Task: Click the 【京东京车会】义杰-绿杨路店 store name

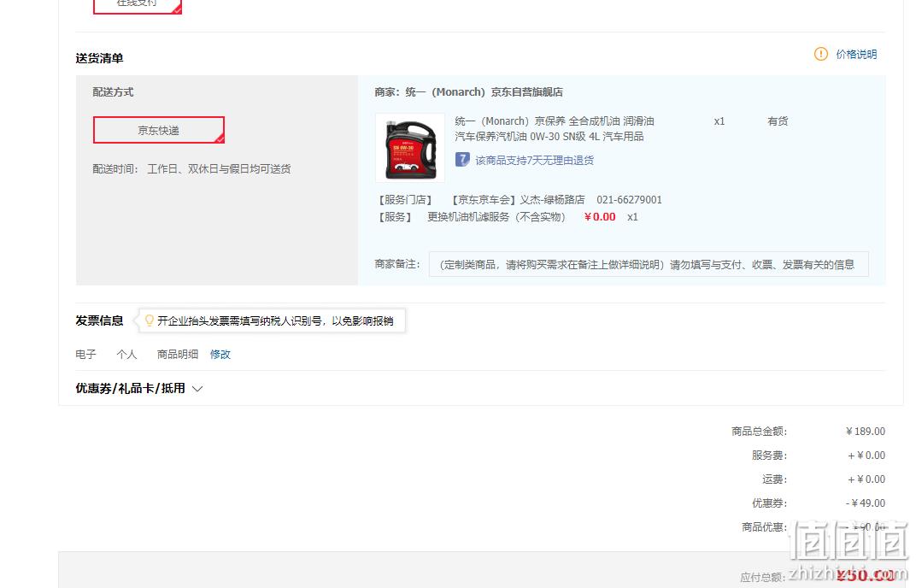Action: click(x=517, y=200)
